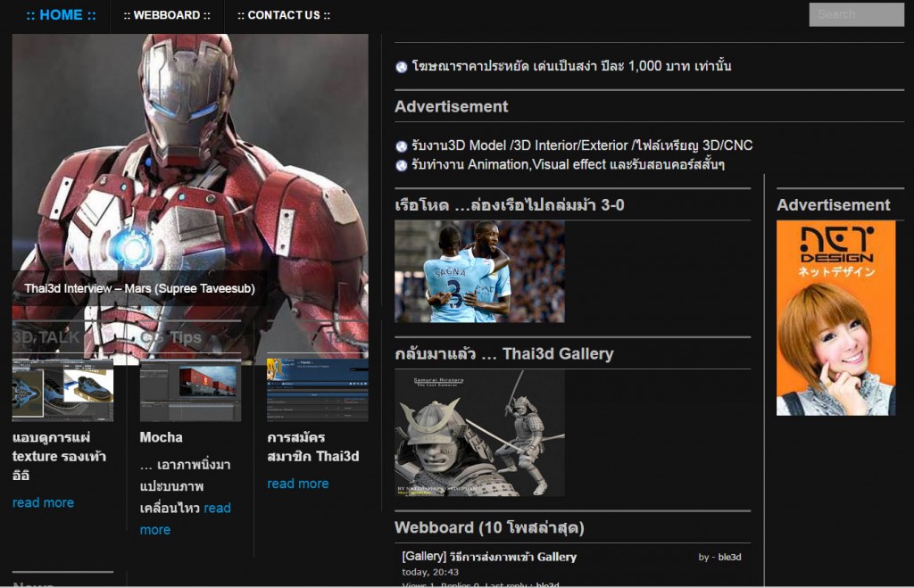Open the by - ble3d author link
The image size is (914, 588).
tap(719, 557)
